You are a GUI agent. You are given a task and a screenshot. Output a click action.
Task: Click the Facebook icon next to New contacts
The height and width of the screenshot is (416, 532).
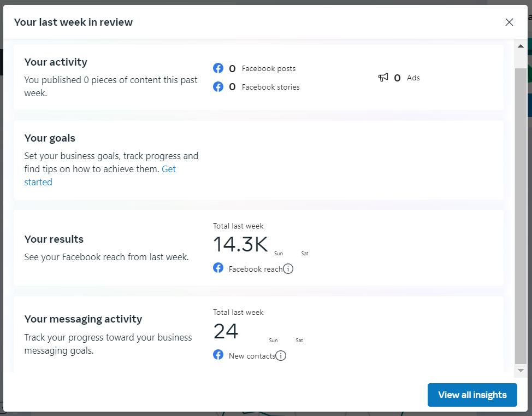(x=218, y=355)
